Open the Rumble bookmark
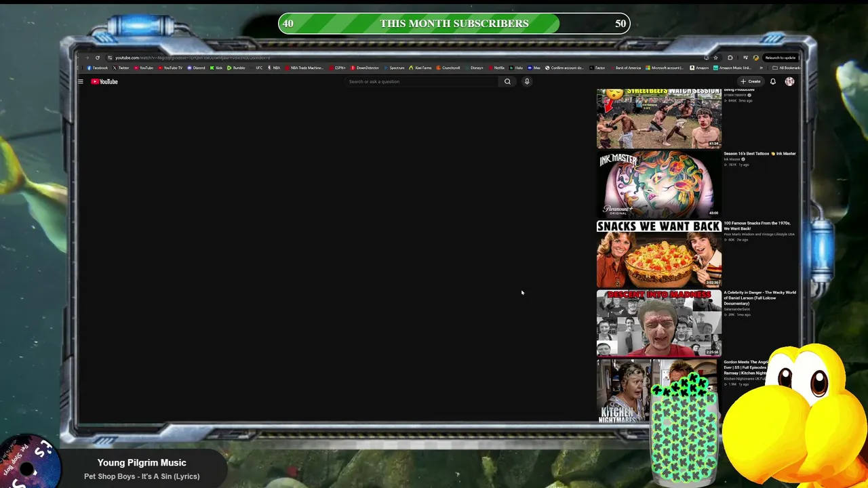The height and width of the screenshot is (488, 868). [x=236, y=68]
